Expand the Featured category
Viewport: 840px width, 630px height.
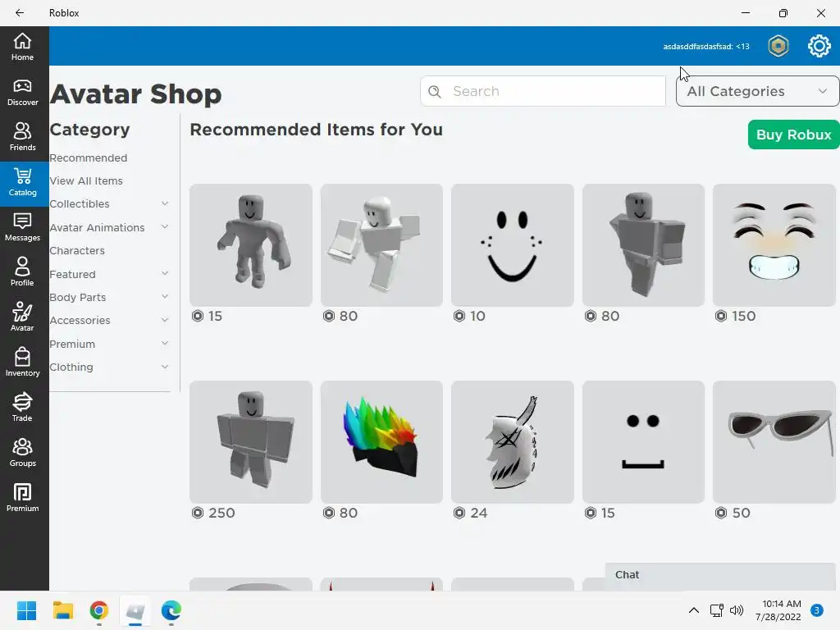[165, 273]
